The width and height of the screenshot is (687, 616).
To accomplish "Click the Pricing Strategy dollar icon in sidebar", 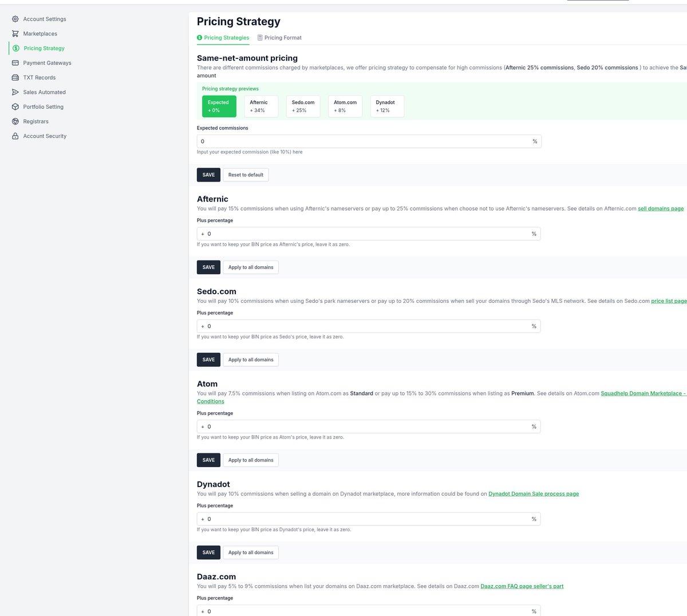I will pyautogui.click(x=16, y=48).
